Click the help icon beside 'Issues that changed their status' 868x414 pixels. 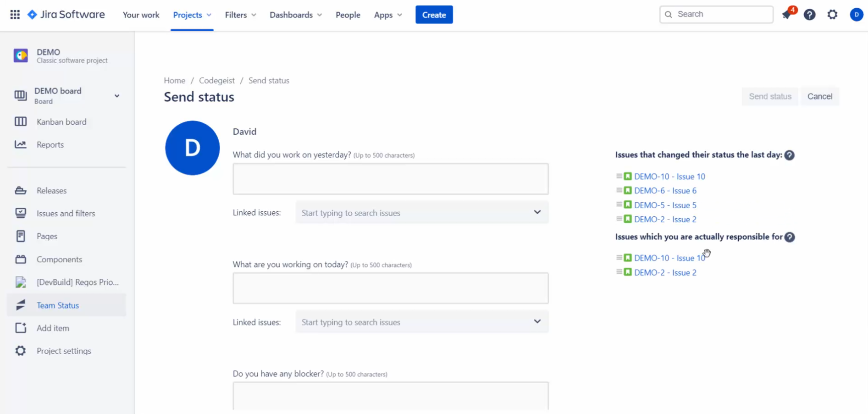[x=789, y=155]
